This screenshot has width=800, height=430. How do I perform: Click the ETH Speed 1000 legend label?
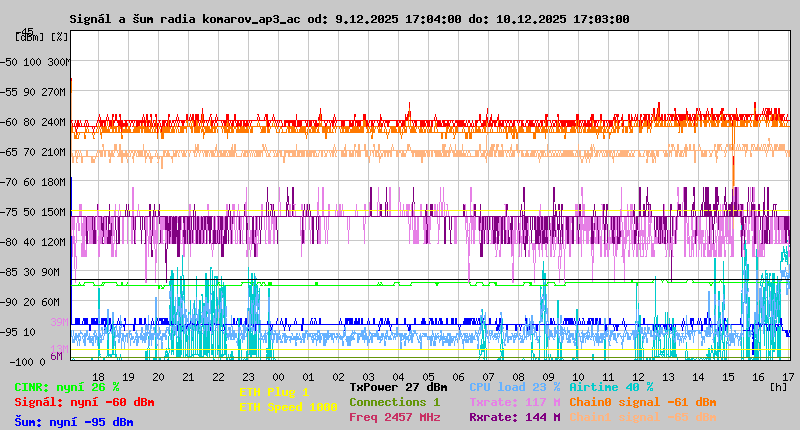click(x=288, y=407)
